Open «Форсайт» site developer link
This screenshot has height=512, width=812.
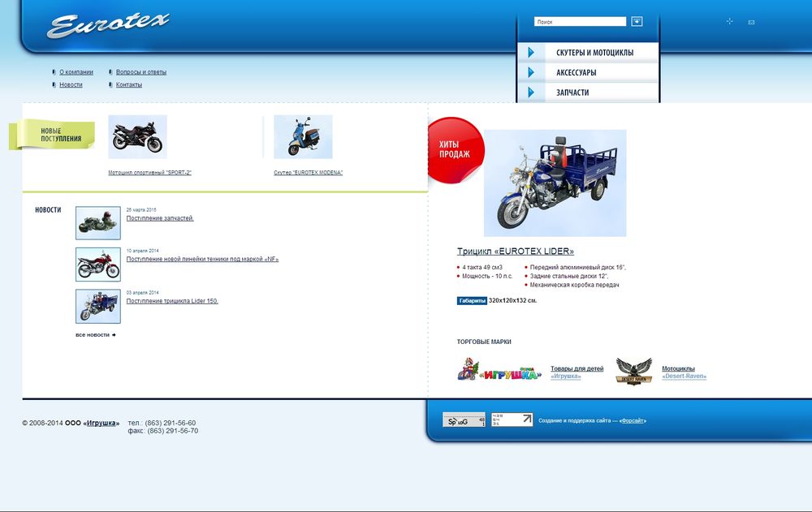633,420
